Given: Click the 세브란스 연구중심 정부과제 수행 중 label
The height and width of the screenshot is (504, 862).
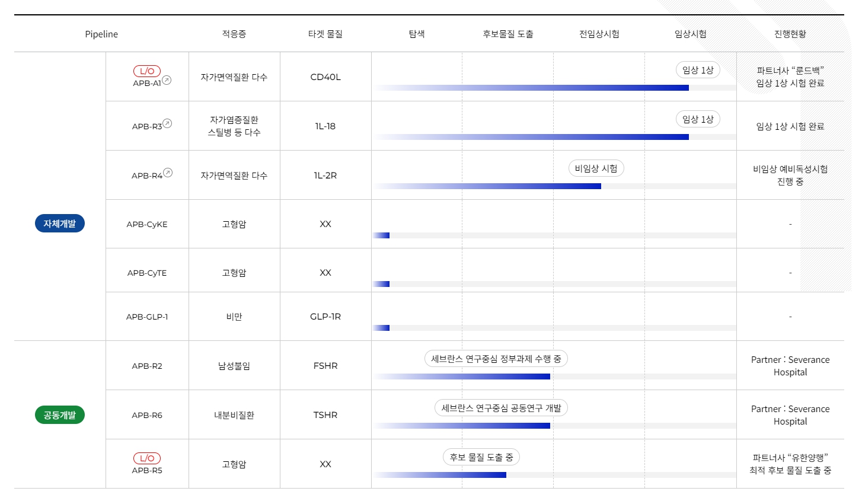Looking at the screenshot, I should pyautogui.click(x=496, y=359).
